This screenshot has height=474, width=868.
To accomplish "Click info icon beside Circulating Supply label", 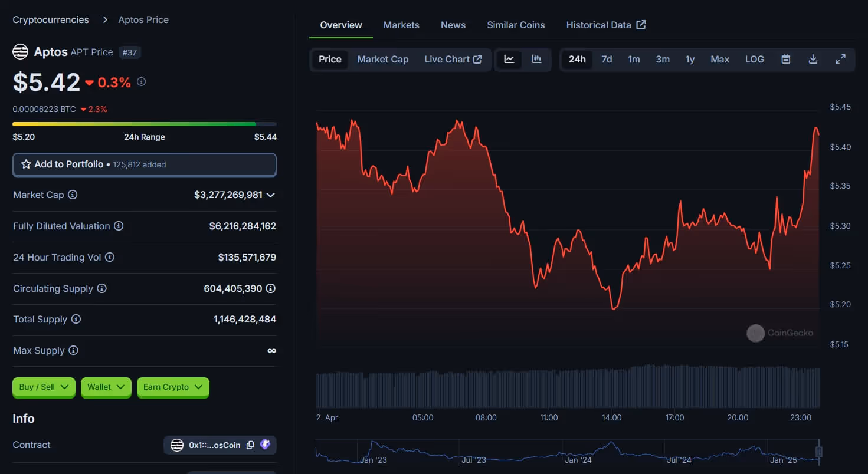I will [x=101, y=288].
